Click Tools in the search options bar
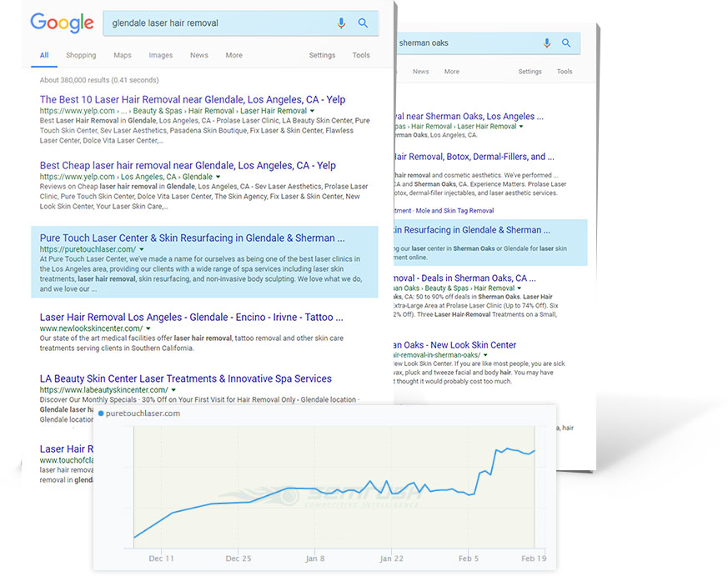Viewport: 728px width, 576px height. [x=361, y=55]
